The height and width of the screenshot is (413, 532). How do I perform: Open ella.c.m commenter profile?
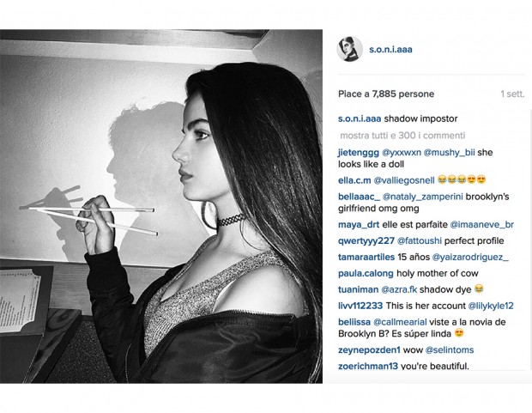354,180
